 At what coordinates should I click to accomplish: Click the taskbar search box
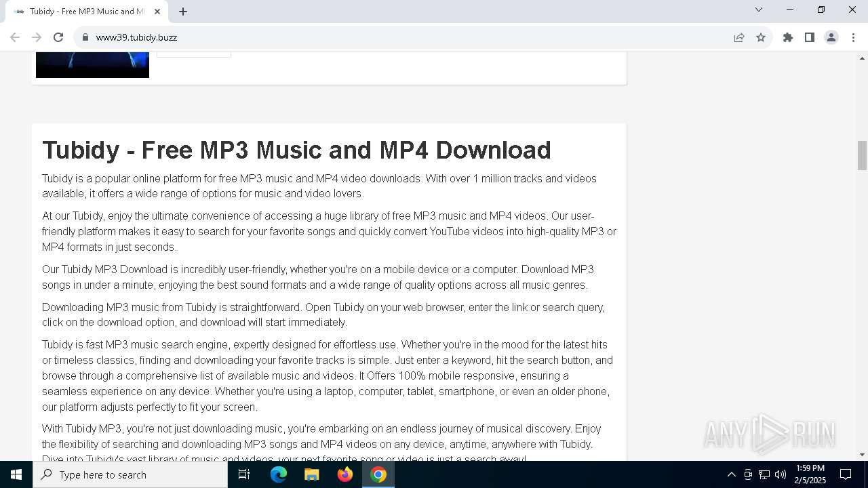coord(130,474)
